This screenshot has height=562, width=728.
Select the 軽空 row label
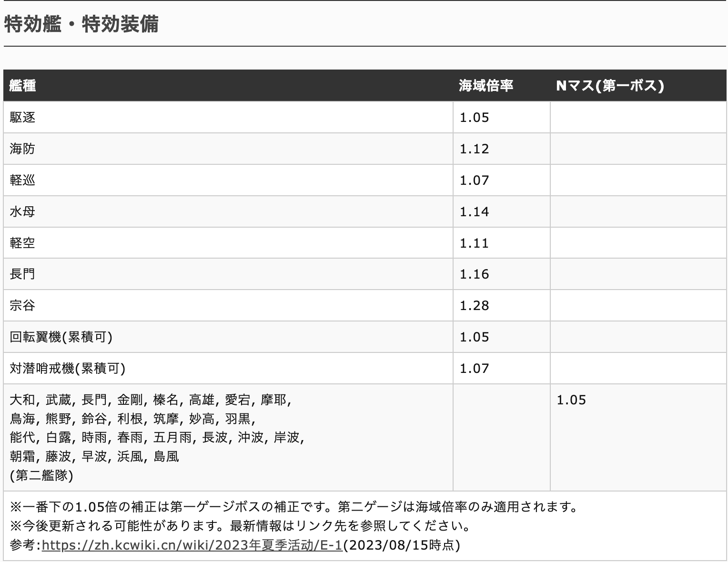[22, 243]
